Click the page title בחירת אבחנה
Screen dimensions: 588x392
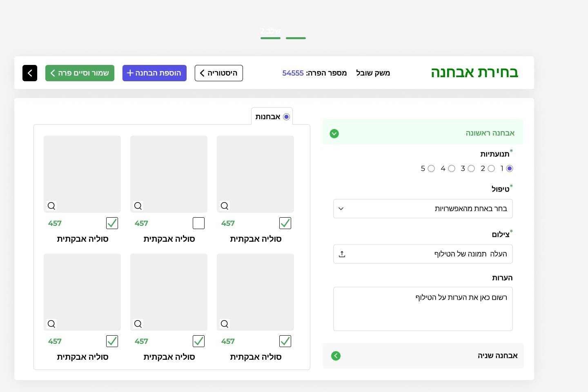(x=474, y=73)
